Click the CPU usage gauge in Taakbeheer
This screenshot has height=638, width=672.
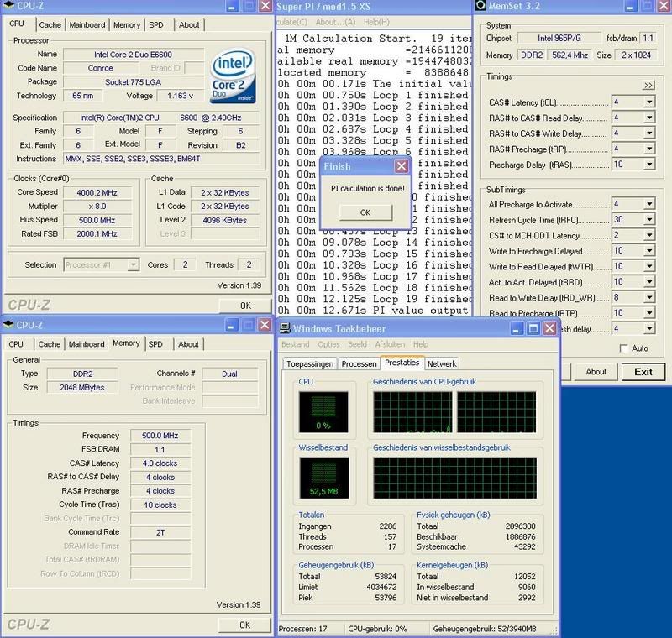323,411
